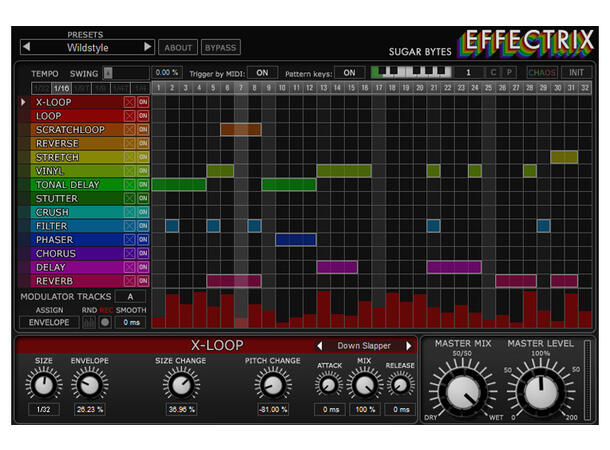Adjust the MASTER LEVEL knob

[541, 391]
